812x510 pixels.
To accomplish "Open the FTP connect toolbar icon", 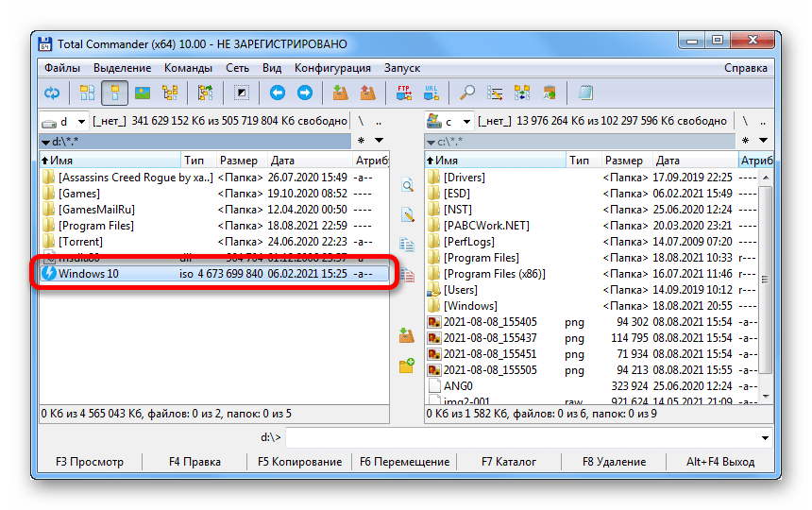I will pyautogui.click(x=404, y=93).
